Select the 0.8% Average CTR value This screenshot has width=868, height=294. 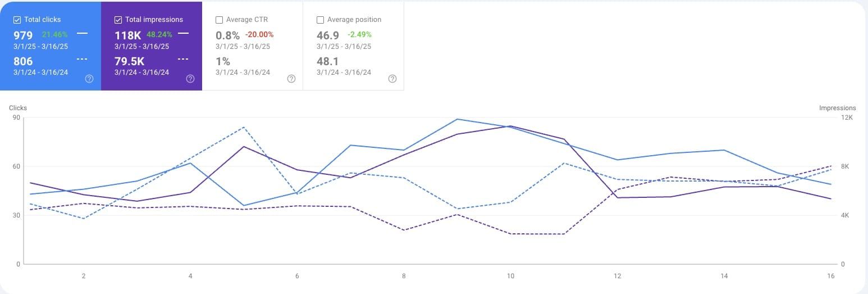(227, 35)
